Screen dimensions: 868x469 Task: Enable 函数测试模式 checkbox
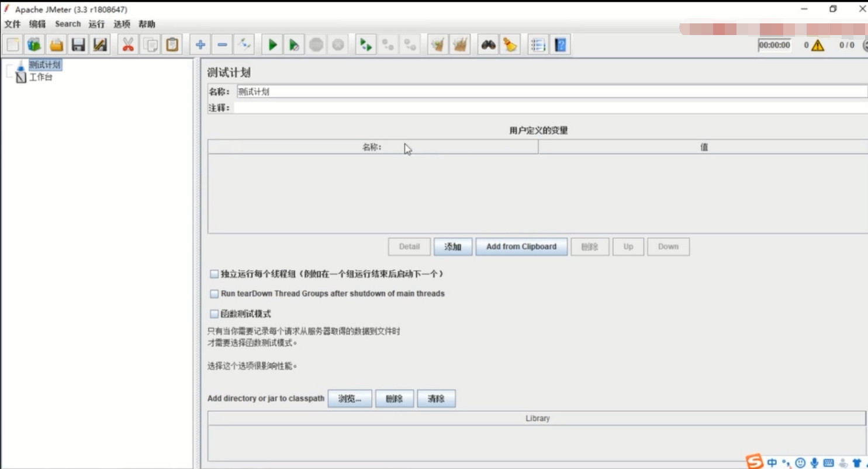215,314
